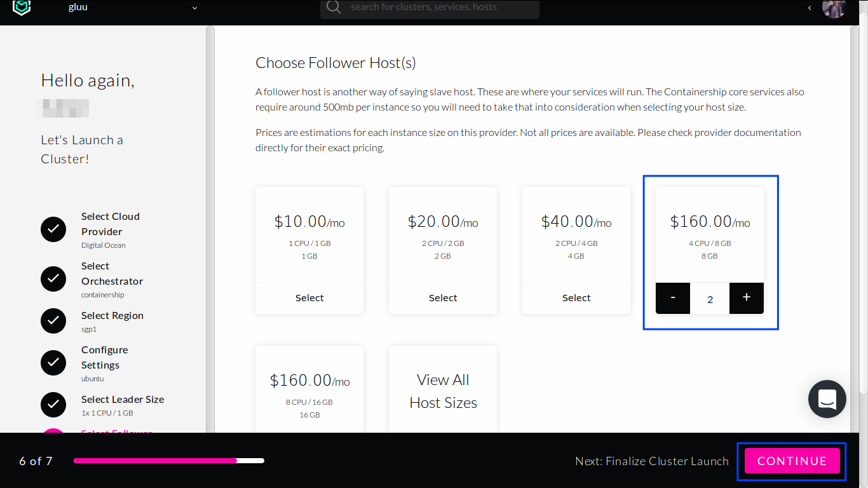Viewport: 868px width, 488px height.
Task: Select the $20.00/mo host size
Action: 443,298
